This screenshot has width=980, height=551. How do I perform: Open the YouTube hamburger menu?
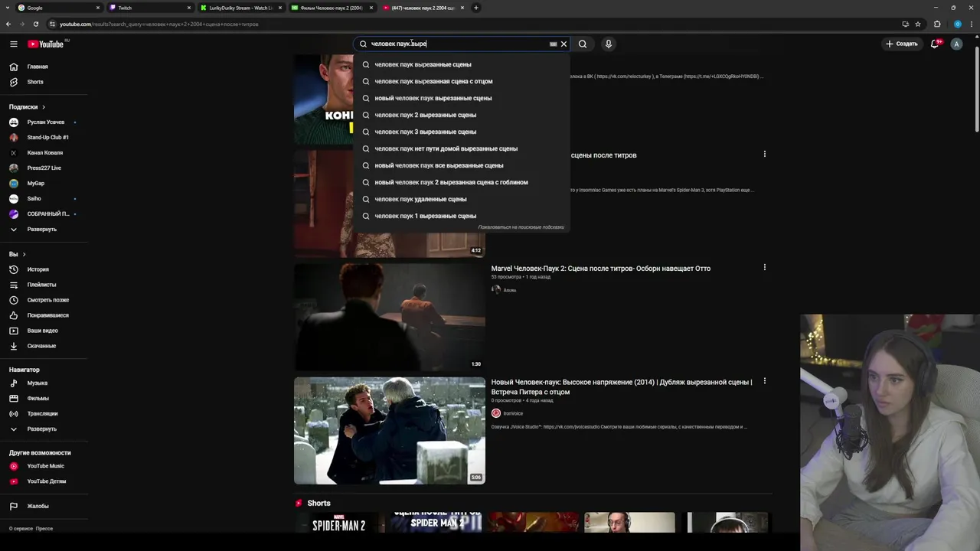pyautogui.click(x=13, y=44)
